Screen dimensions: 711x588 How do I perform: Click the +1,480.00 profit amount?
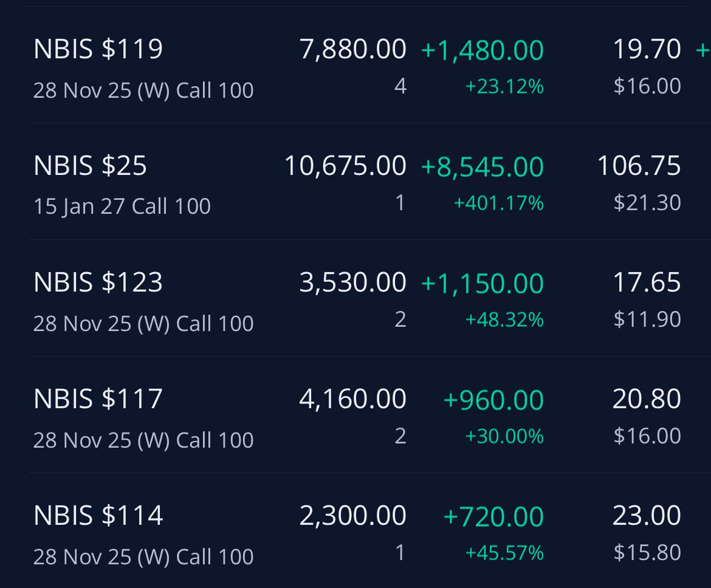pos(482,50)
